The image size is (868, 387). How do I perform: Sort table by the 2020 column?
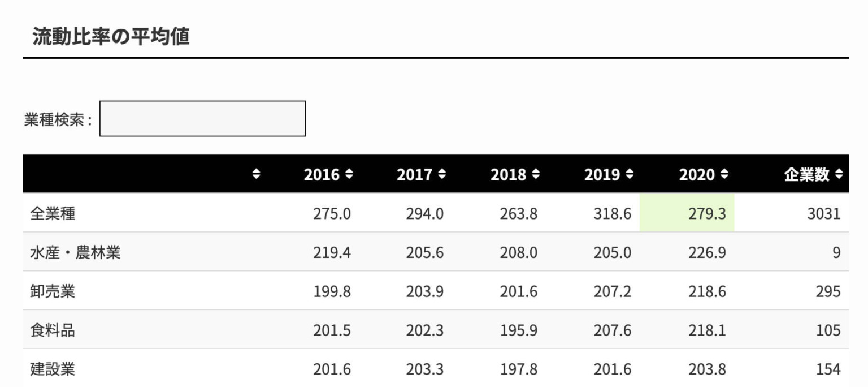coord(703,175)
